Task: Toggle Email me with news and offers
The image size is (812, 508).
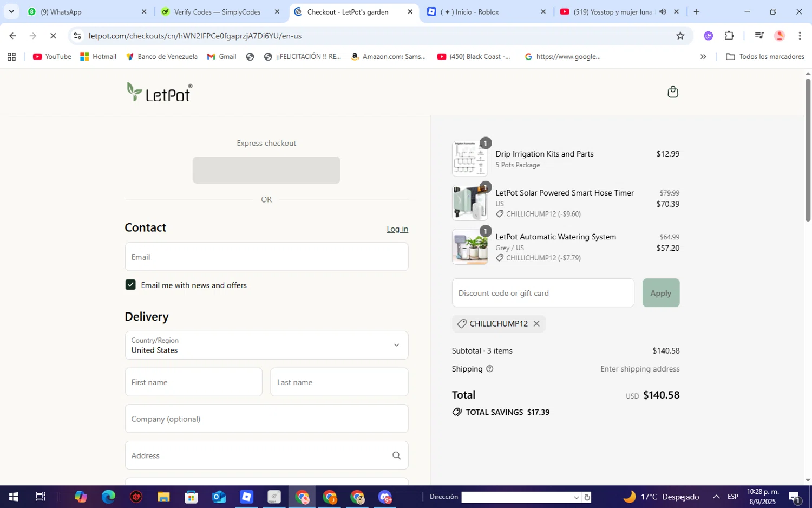Action: point(130,285)
